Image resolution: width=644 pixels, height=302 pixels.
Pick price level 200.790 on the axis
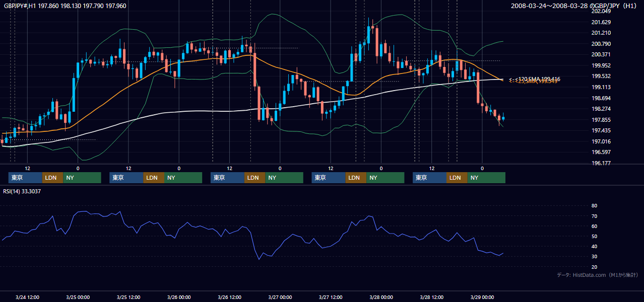(602, 44)
